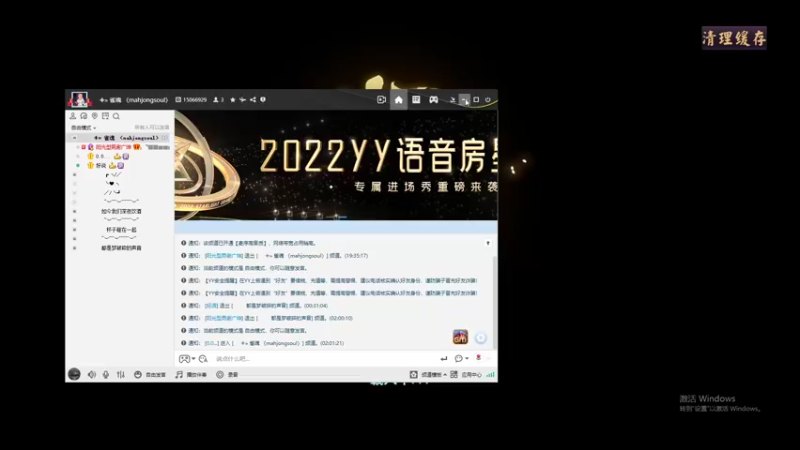Open the sub-channel 杯子碰在一起
The width and height of the screenshot is (800, 450).
pos(121,230)
